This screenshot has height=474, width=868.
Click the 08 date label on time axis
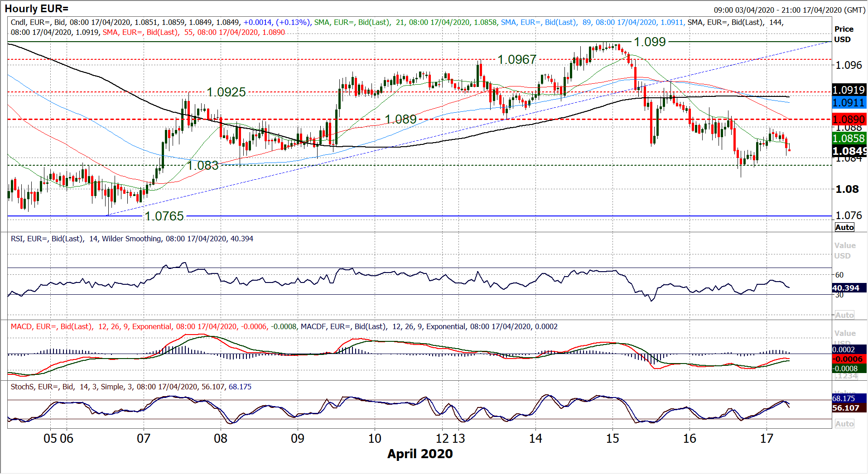tap(221, 438)
